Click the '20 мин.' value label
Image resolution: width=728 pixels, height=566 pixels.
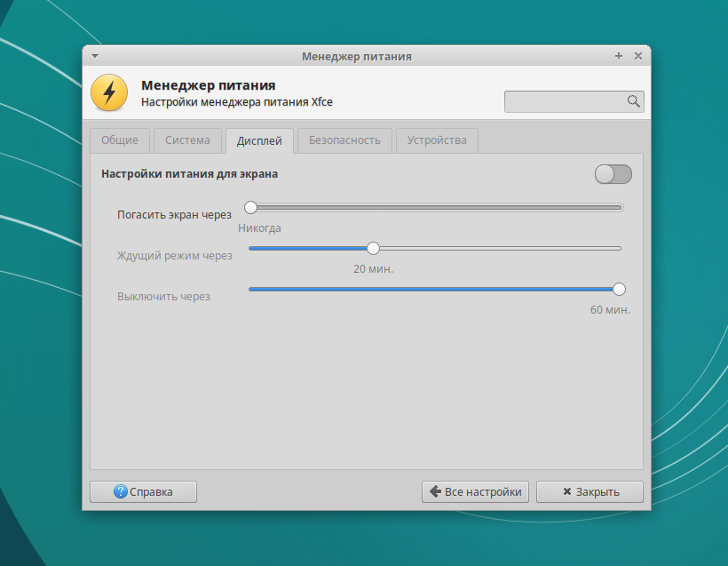click(373, 269)
